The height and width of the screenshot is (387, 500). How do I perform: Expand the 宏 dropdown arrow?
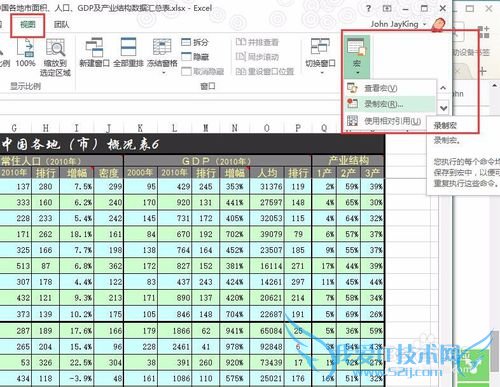click(357, 72)
